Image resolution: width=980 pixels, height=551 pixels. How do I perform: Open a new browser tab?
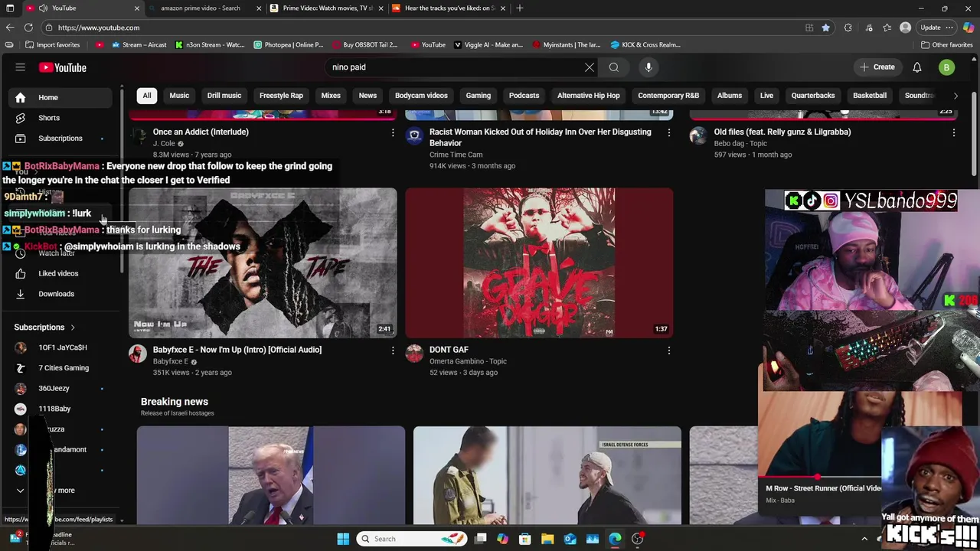pyautogui.click(x=520, y=8)
